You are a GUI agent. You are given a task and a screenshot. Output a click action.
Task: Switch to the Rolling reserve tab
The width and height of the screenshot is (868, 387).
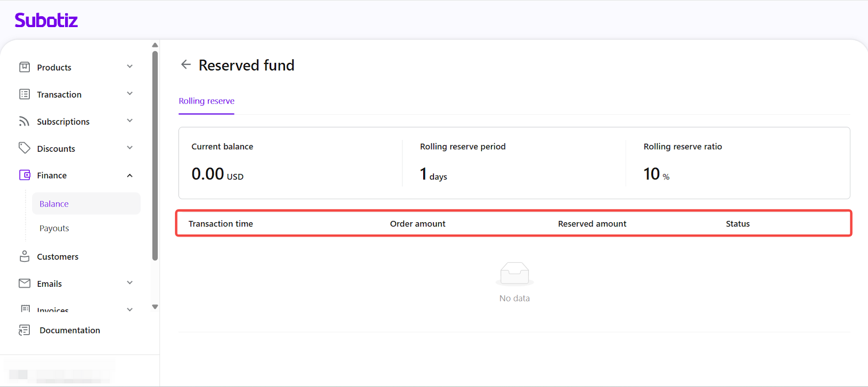[207, 101]
